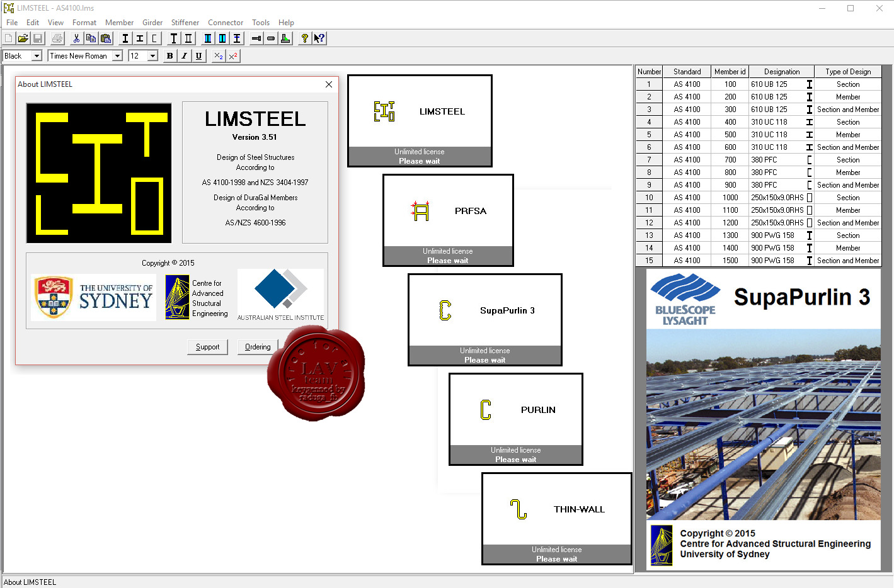The width and height of the screenshot is (894, 588).
Task: Click the Type of Design column header
Action: (848, 72)
